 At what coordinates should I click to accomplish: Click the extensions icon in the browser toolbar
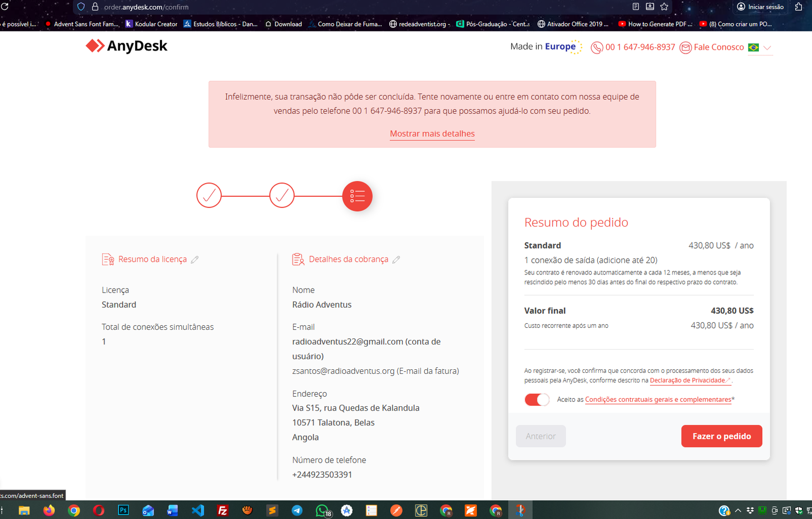[x=798, y=7]
